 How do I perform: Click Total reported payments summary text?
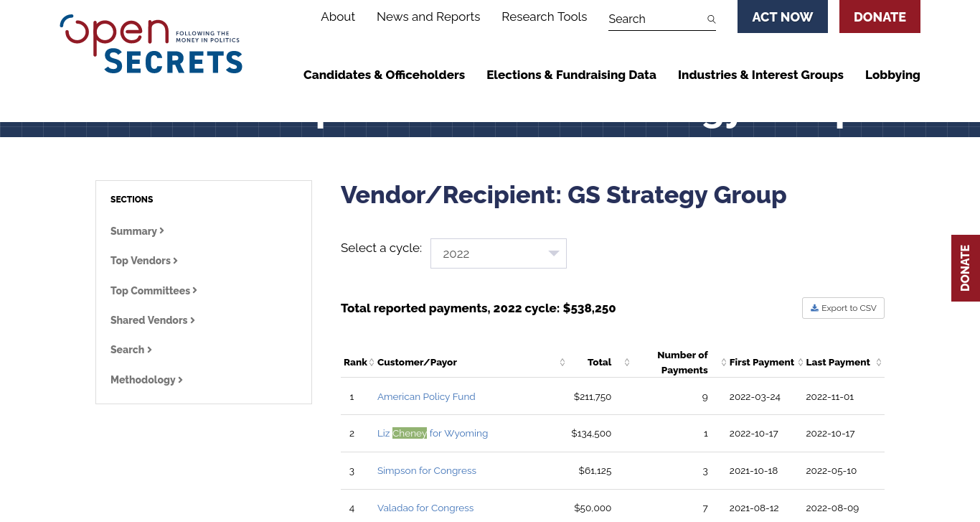[478, 309]
